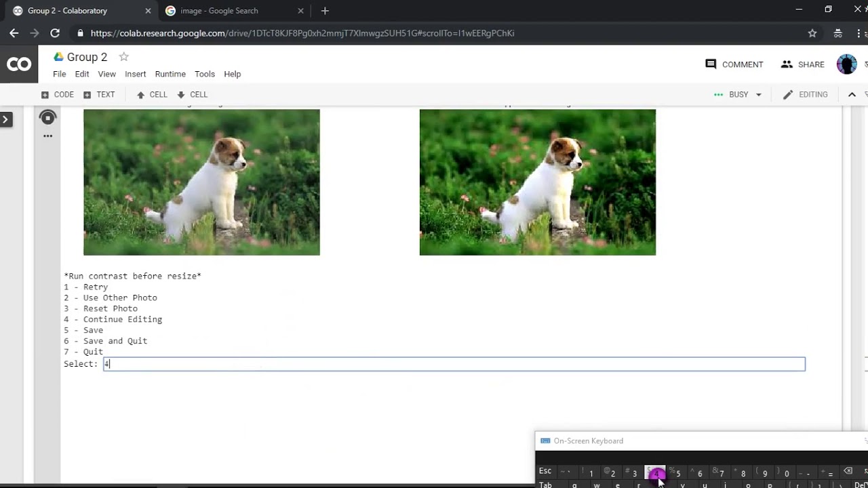The image size is (868, 488).
Task: Reload the current page
Action: 55,33
